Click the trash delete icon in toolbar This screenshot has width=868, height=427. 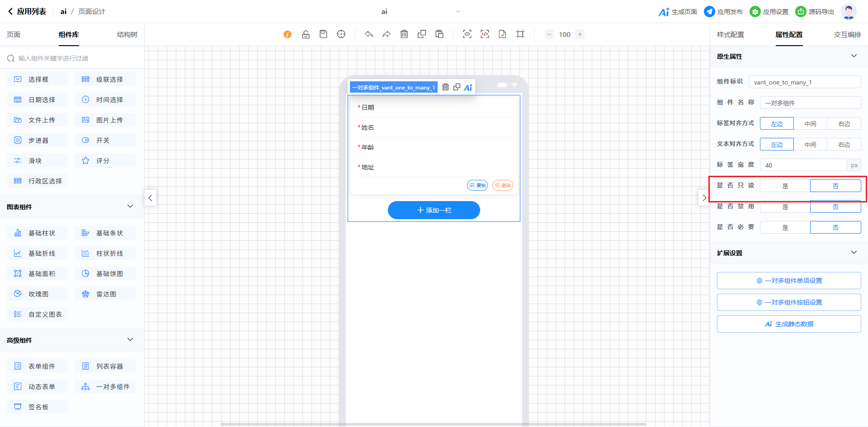404,34
